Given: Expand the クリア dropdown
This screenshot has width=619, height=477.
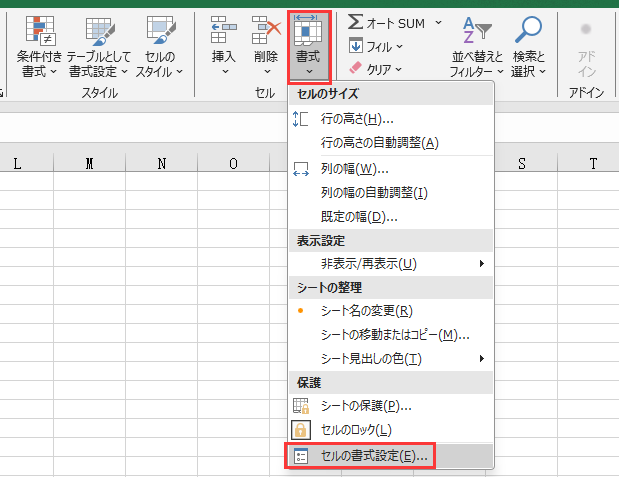Looking at the screenshot, I should click(400, 69).
